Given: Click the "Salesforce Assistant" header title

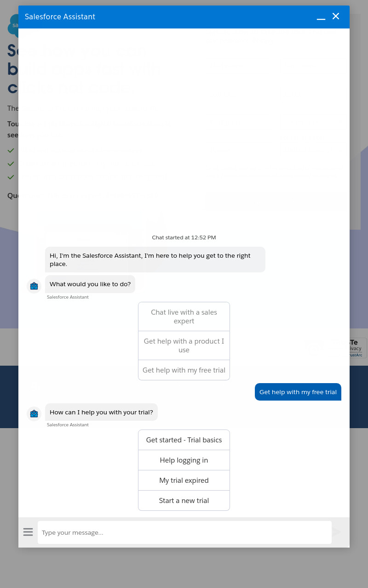Looking at the screenshot, I should pos(60,17).
